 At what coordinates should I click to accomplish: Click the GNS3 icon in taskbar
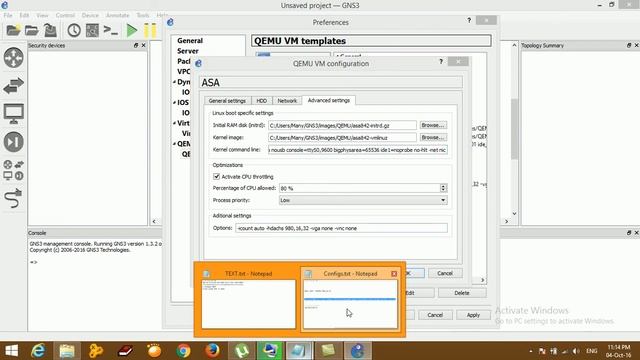358,351
